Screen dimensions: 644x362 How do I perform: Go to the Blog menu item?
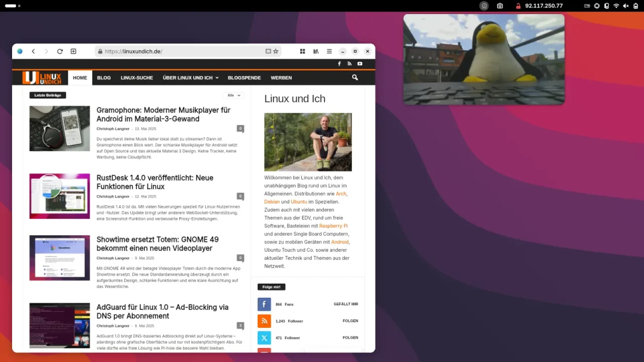[x=104, y=78]
